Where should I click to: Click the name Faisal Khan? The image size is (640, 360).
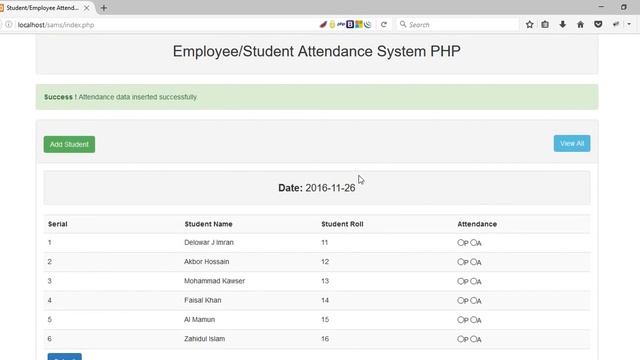202,300
